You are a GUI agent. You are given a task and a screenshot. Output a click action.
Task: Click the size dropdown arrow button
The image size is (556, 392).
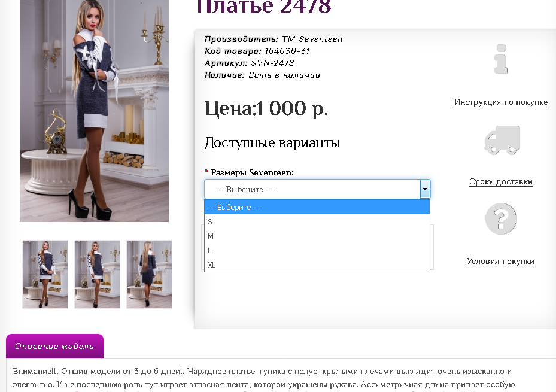coord(425,189)
